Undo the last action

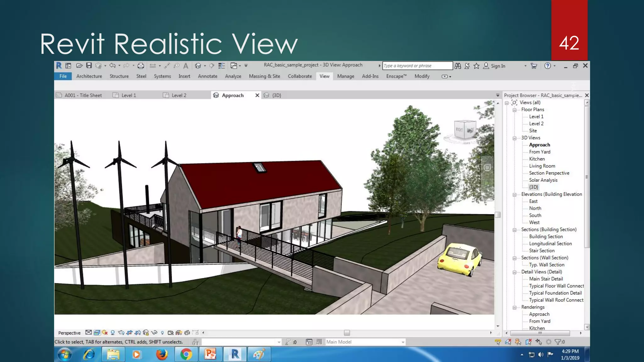click(112, 66)
